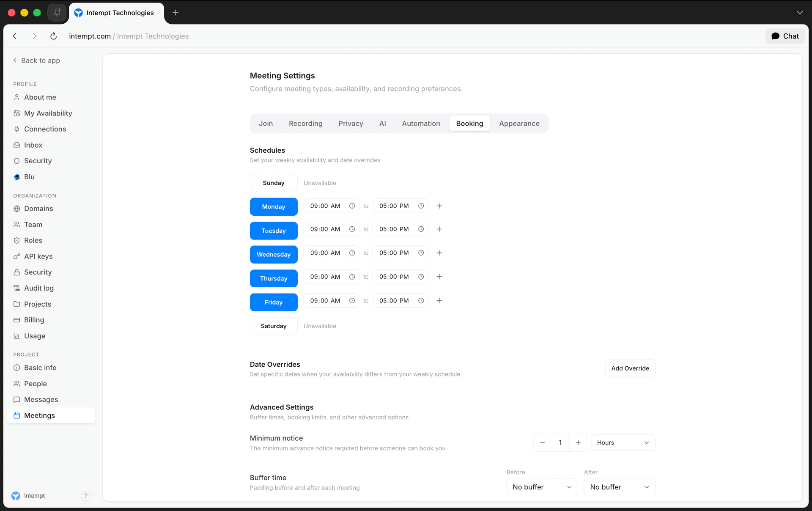Open the Chat panel
The image size is (812, 511).
[x=785, y=36]
